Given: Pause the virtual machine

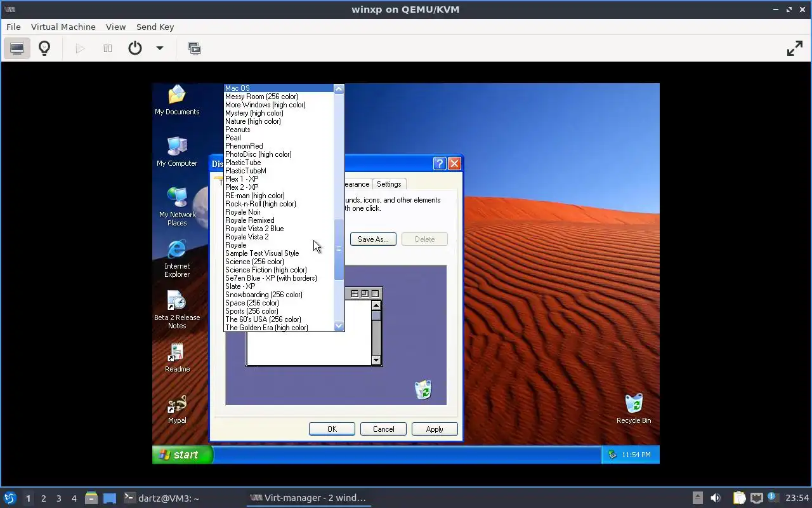Looking at the screenshot, I should click(108, 48).
